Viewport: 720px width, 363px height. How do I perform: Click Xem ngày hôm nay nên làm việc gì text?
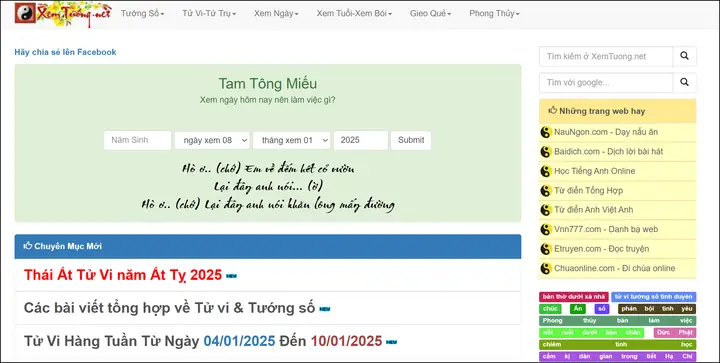[268, 100]
